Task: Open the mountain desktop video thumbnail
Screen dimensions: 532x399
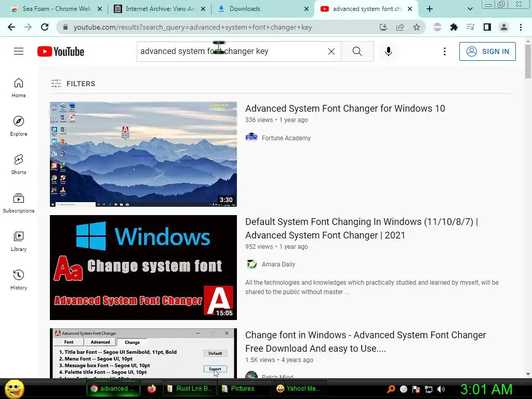Action: click(x=143, y=154)
